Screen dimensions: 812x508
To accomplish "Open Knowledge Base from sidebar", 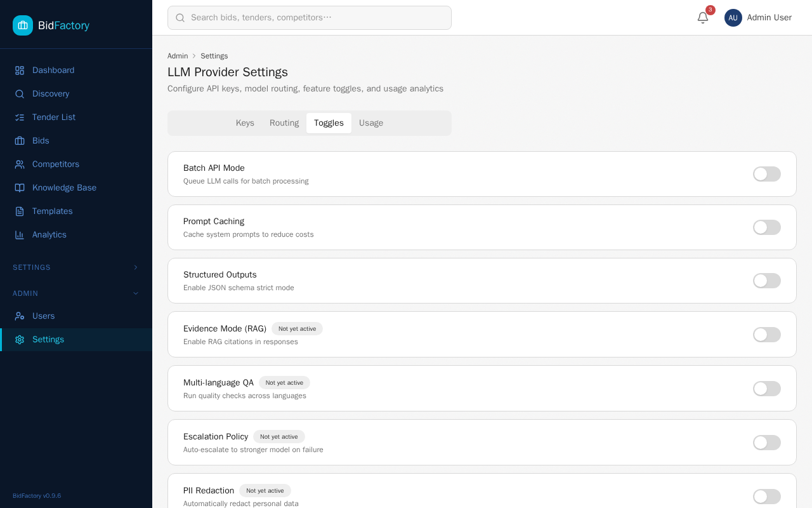I will 76,188.
